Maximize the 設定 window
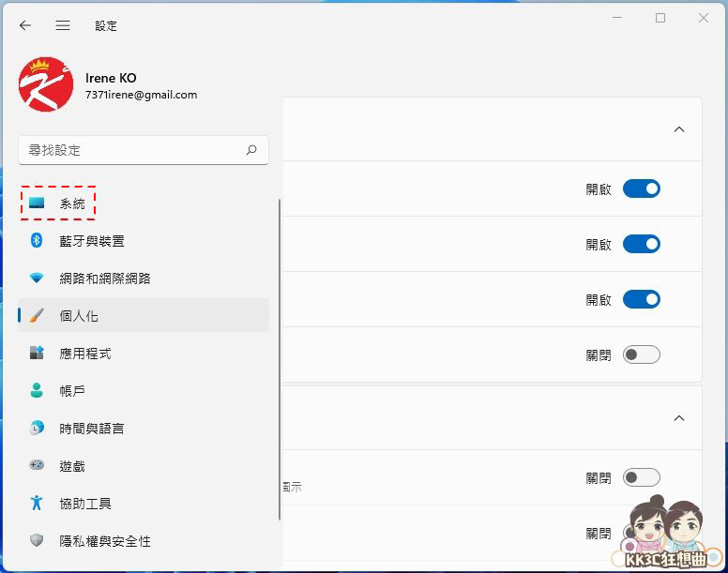 660,18
